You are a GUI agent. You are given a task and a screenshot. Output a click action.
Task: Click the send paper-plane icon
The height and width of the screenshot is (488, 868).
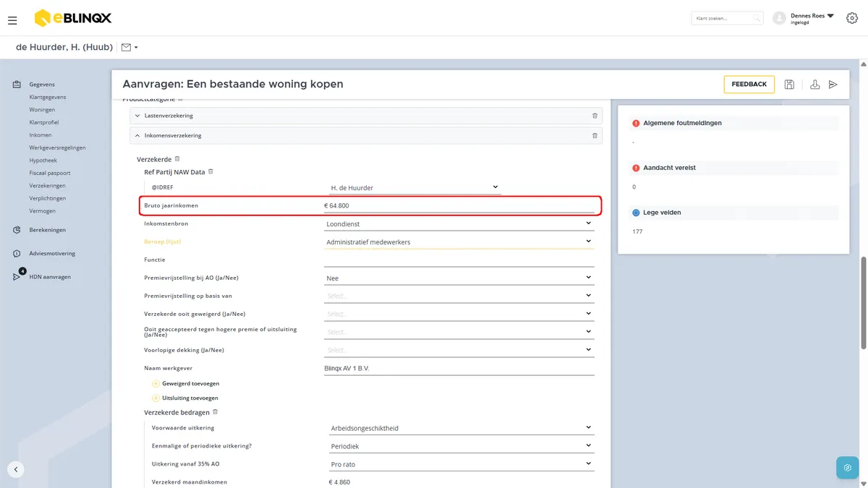tap(833, 85)
